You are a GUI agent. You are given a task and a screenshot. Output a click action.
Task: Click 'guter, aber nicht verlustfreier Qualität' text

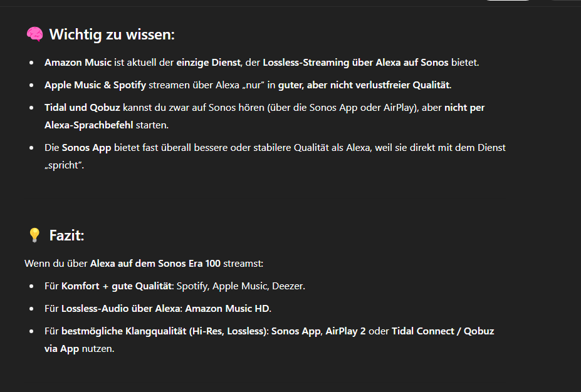364,85
